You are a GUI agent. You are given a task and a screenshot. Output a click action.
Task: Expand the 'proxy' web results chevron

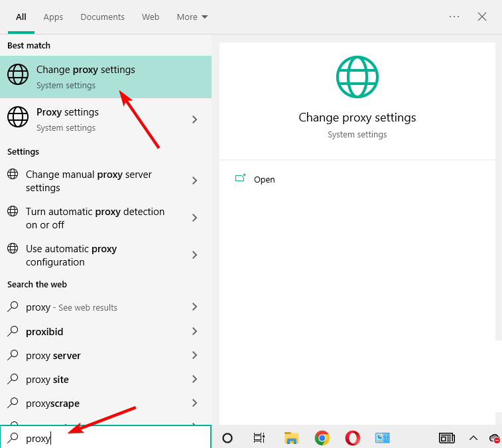194,307
